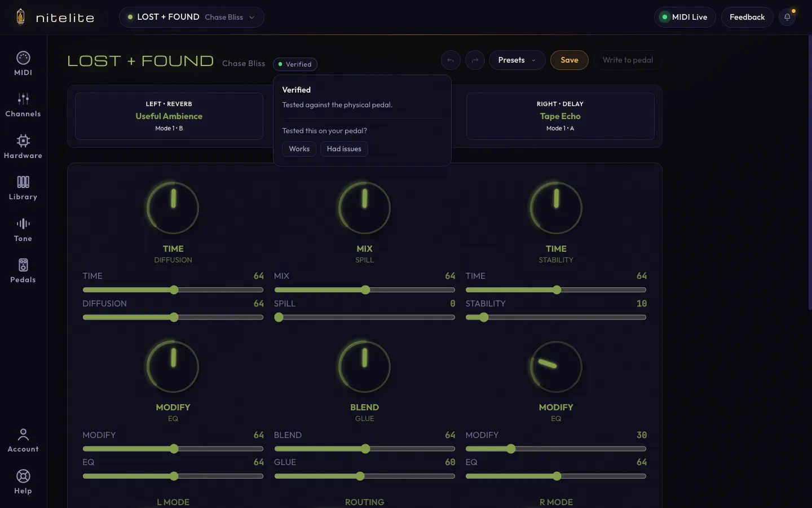Click the LOST + FOUND page title

pyautogui.click(x=140, y=61)
